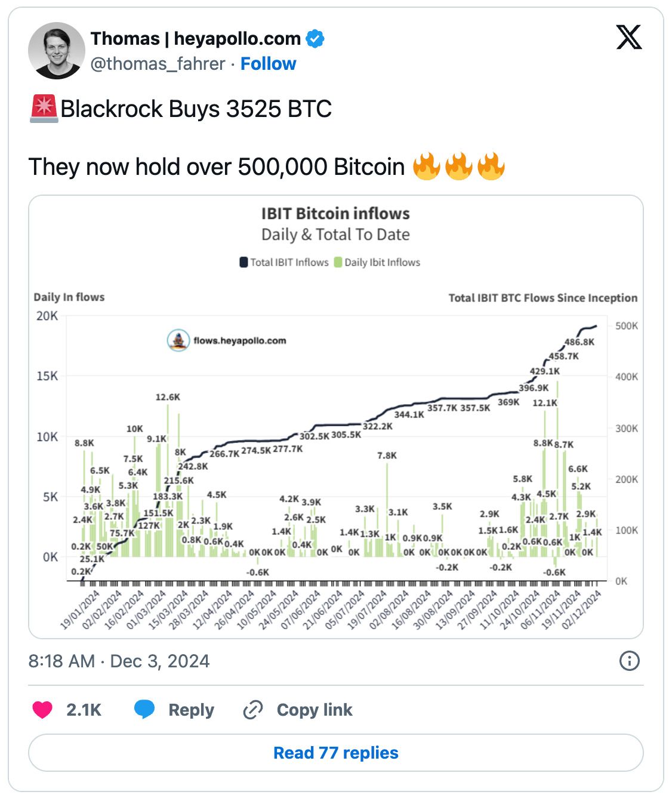Click the fire emojis after Bitcoin

[x=459, y=167]
